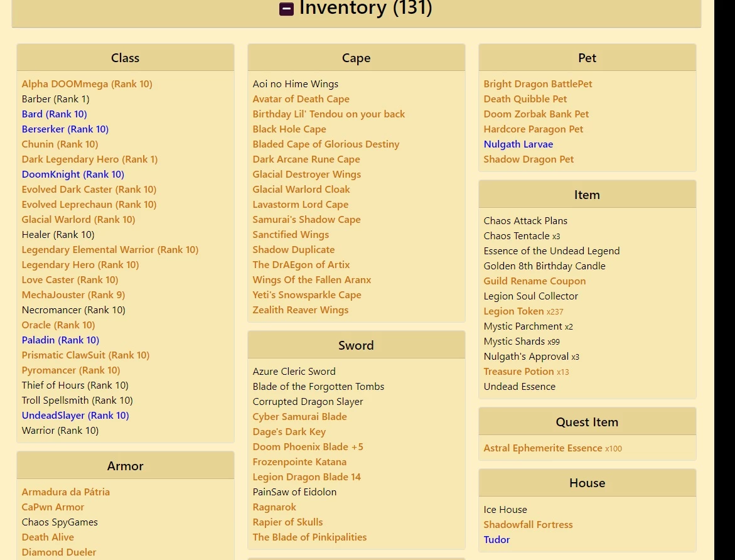735x560 pixels.
Task: Open Legion Dragon Blade 14
Action: (x=306, y=477)
